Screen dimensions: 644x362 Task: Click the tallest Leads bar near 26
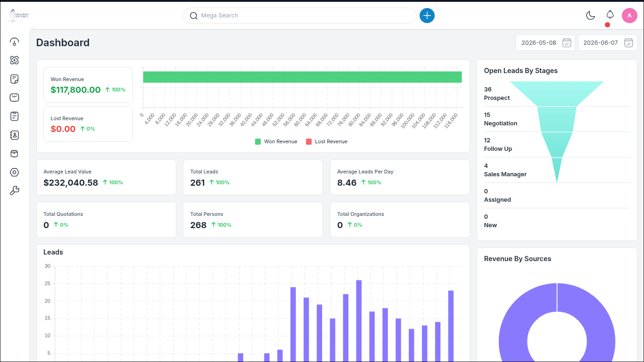(359, 321)
